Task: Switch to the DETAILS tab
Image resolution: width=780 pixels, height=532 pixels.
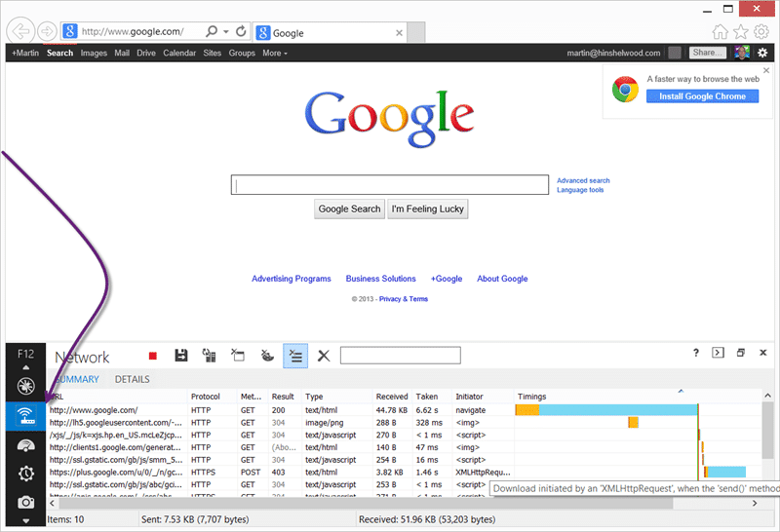Action: tap(132, 379)
